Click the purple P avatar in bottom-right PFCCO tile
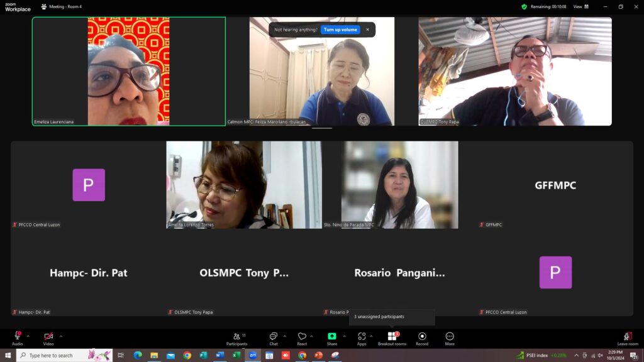 (555, 272)
